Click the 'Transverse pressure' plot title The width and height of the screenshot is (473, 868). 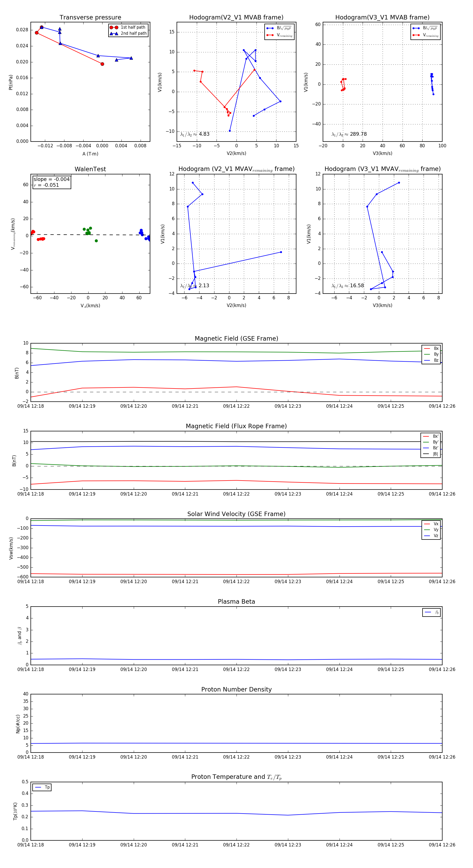(x=90, y=17)
